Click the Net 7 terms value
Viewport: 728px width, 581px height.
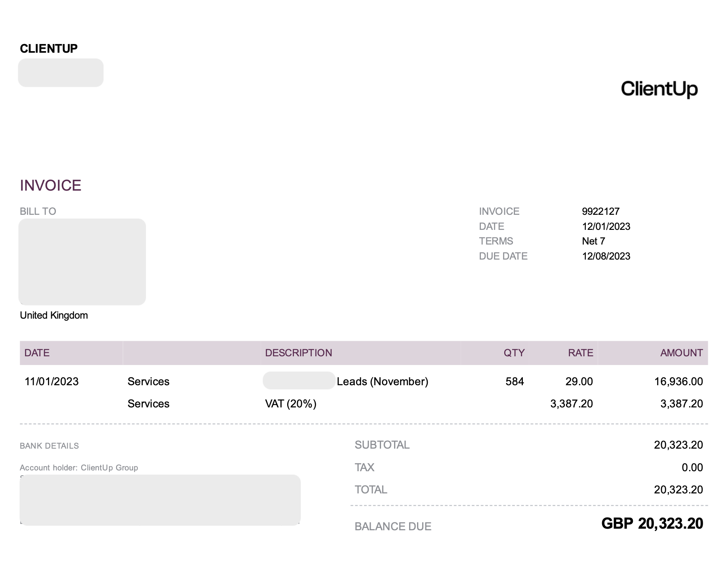pyautogui.click(x=593, y=241)
